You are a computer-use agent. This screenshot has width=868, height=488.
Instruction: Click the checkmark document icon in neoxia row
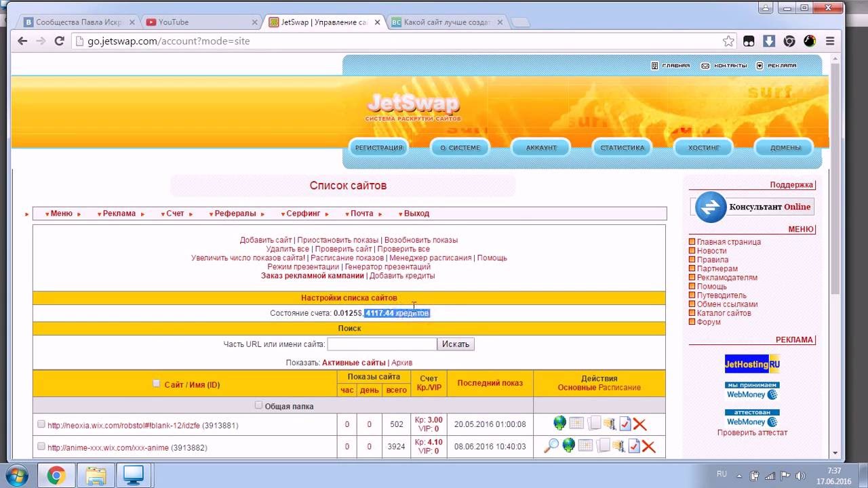[x=625, y=424]
